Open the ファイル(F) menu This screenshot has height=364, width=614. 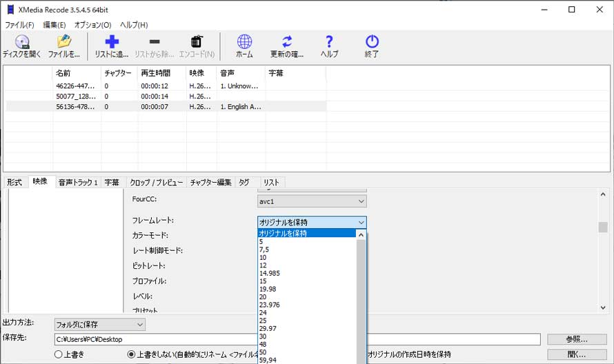point(19,25)
